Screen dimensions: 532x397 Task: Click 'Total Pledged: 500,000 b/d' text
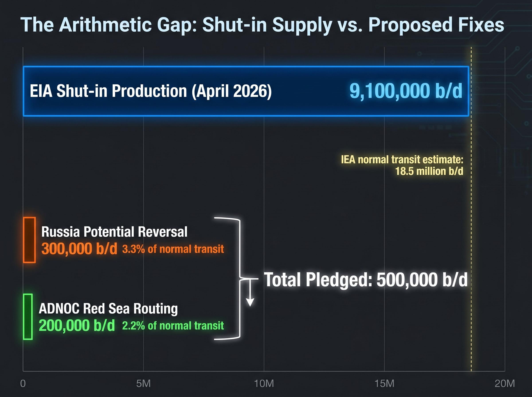click(366, 280)
